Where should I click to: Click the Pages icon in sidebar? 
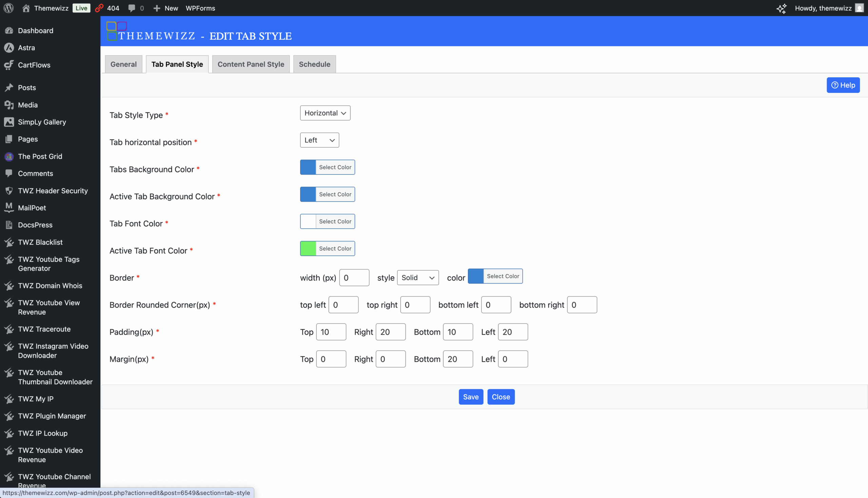tap(9, 139)
